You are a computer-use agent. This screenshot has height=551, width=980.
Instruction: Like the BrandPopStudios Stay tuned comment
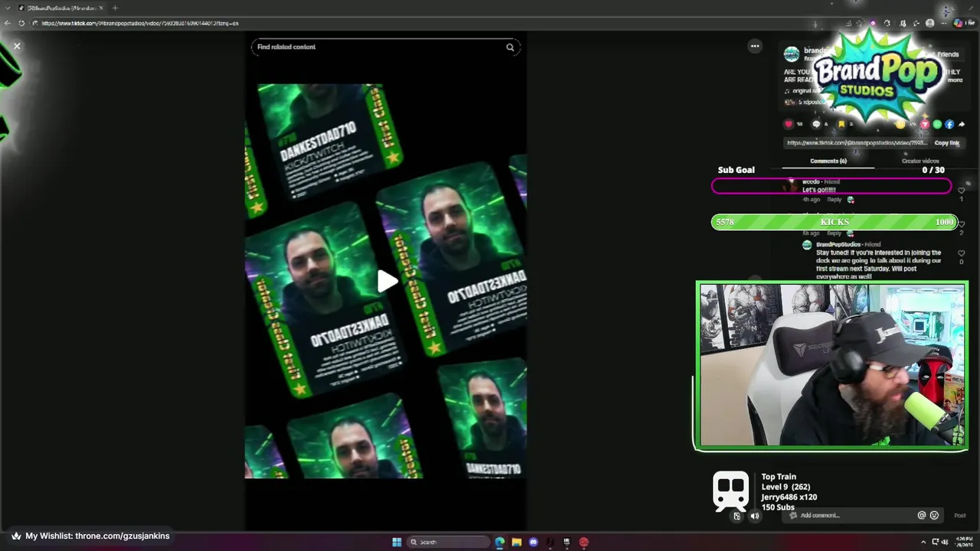pyautogui.click(x=962, y=253)
